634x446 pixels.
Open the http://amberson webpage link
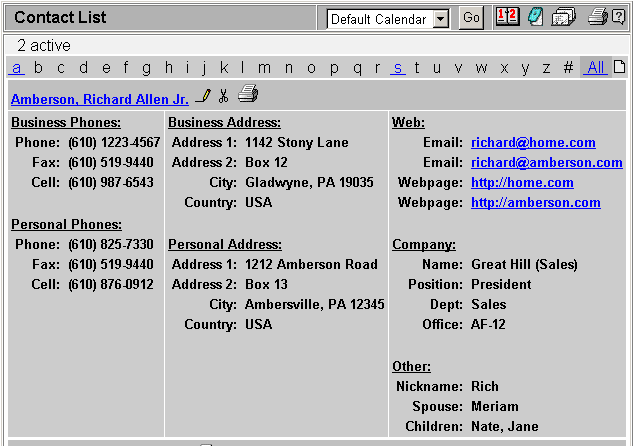pyautogui.click(x=535, y=203)
